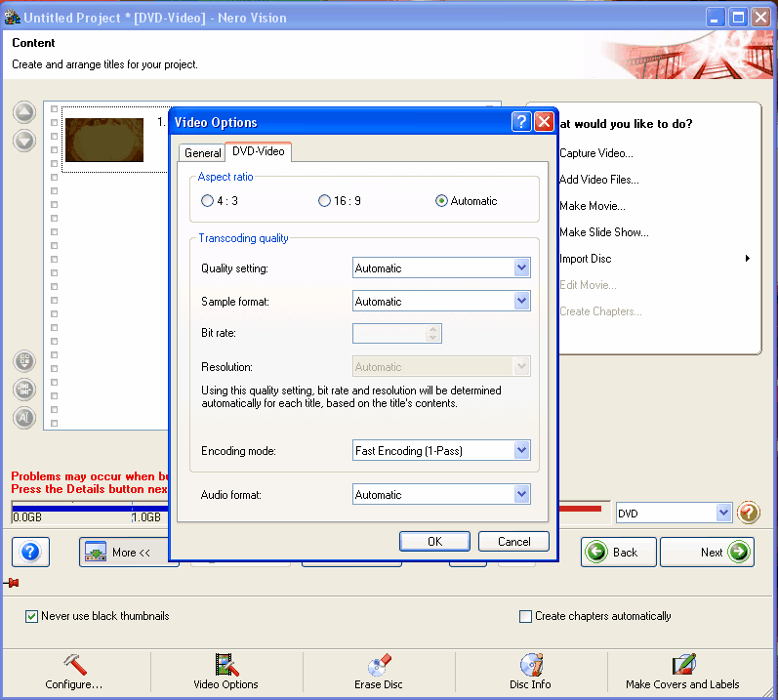Click the red overflow part of capacity bar

pyautogui.click(x=580, y=508)
